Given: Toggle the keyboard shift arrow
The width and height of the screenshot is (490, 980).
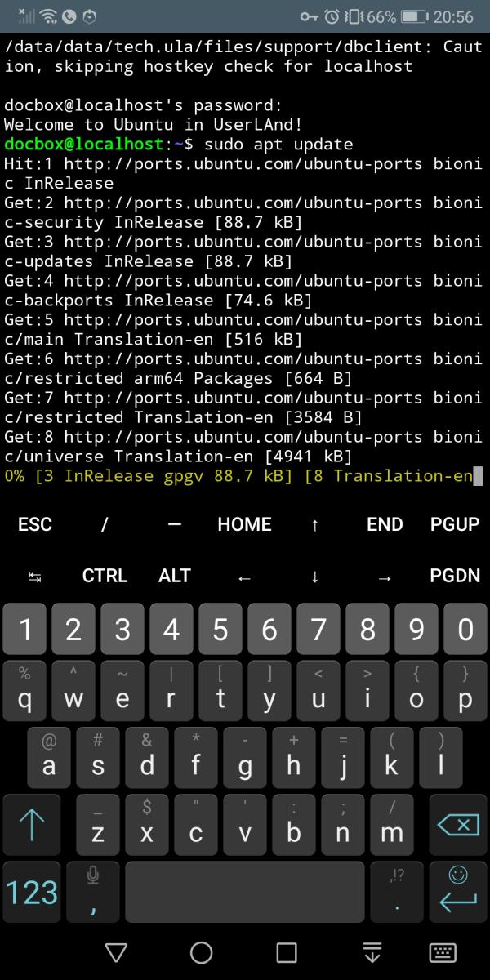Looking at the screenshot, I should tap(32, 826).
